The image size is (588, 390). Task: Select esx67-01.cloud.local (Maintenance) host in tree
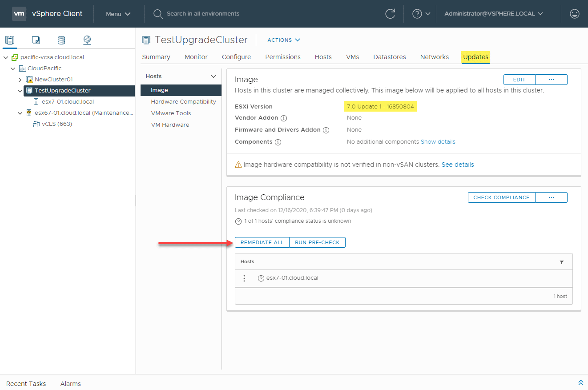(84, 113)
